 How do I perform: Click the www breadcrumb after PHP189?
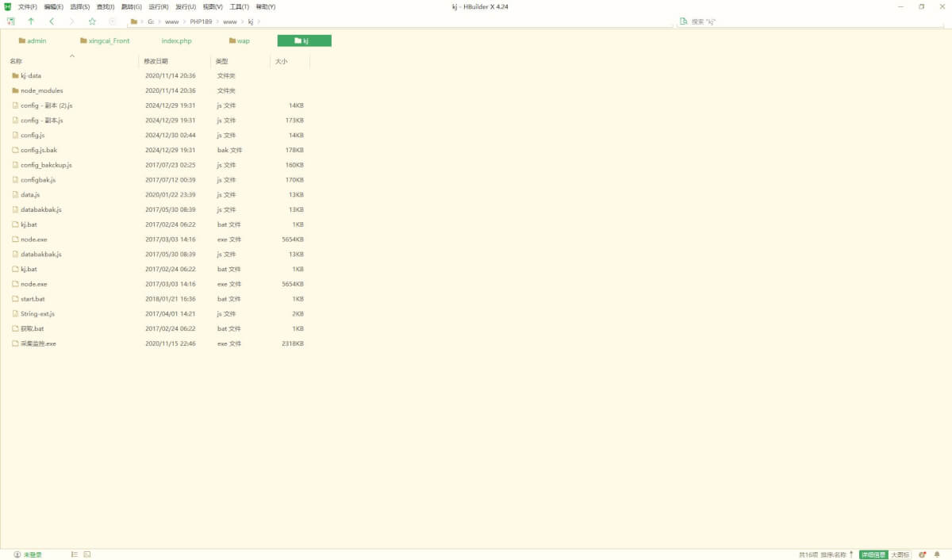point(229,21)
